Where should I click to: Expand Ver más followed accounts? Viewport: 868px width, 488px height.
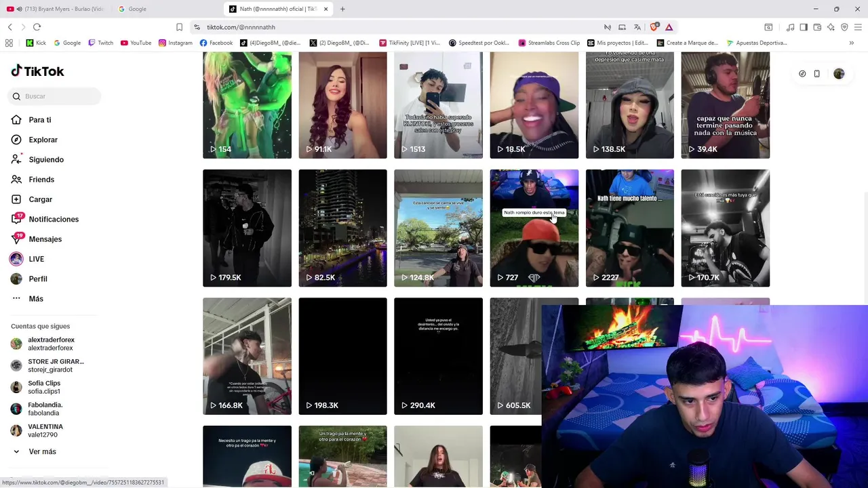(42, 451)
